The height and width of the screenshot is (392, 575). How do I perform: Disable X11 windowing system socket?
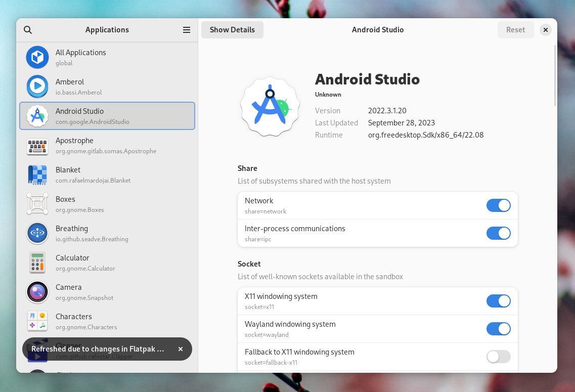[498, 301]
